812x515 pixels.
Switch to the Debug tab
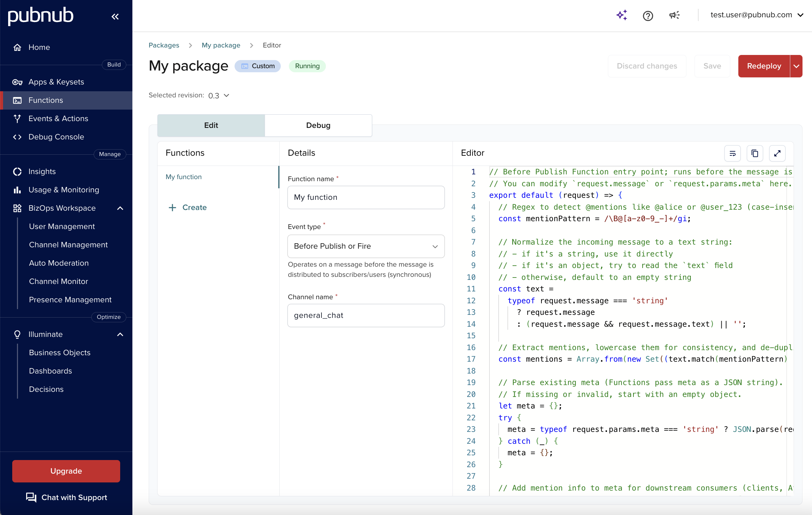point(318,125)
